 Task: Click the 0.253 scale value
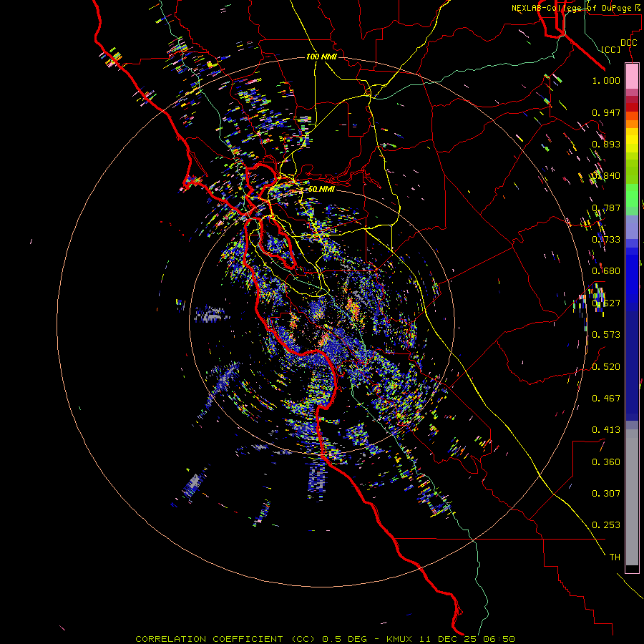(x=606, y=525)
